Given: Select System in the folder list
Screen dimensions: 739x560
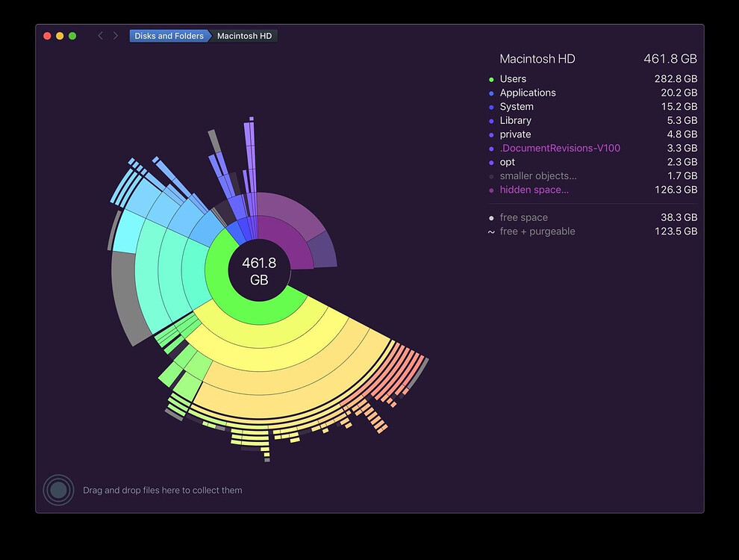Looking at the screenshot, I should [x=593, y=107].
